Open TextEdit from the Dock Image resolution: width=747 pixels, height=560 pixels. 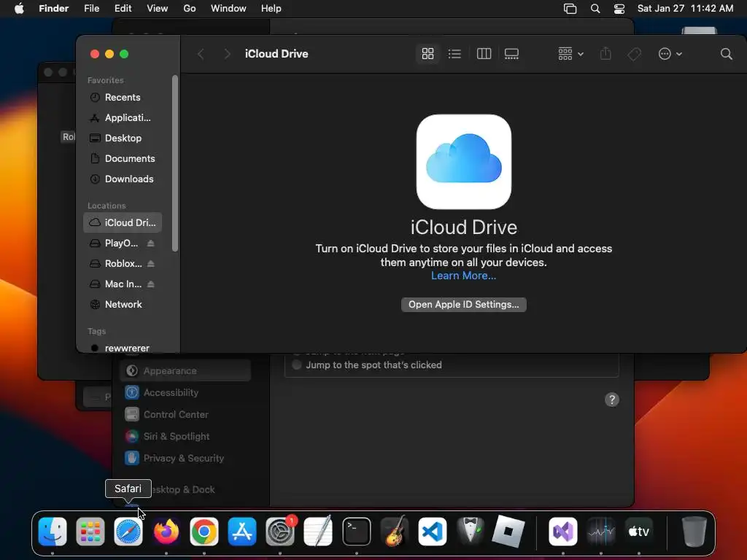(318, 532)
